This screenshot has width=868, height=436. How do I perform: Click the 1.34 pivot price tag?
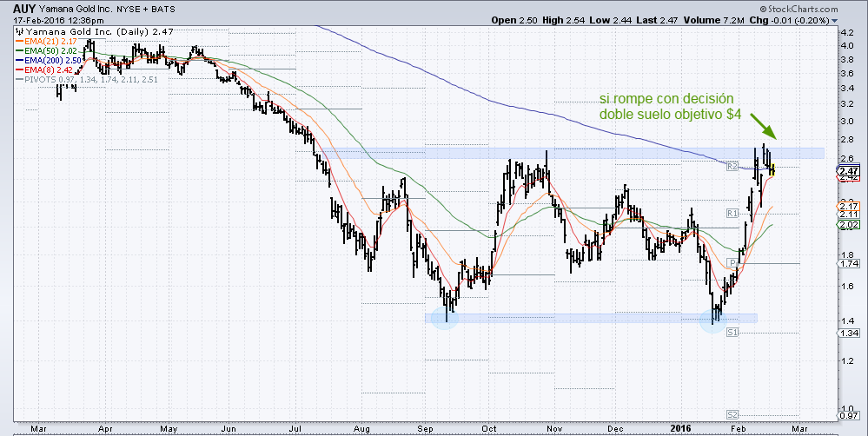coord(850,334)
